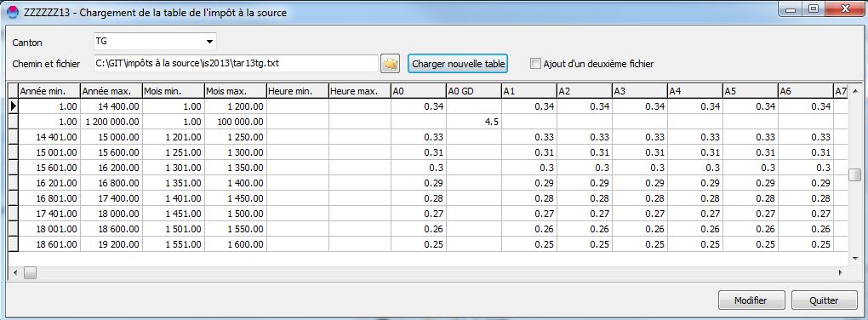The height and width of the screenshot is (320, 868).
Task: Select the A1 column header
Action: click(528, 91)
